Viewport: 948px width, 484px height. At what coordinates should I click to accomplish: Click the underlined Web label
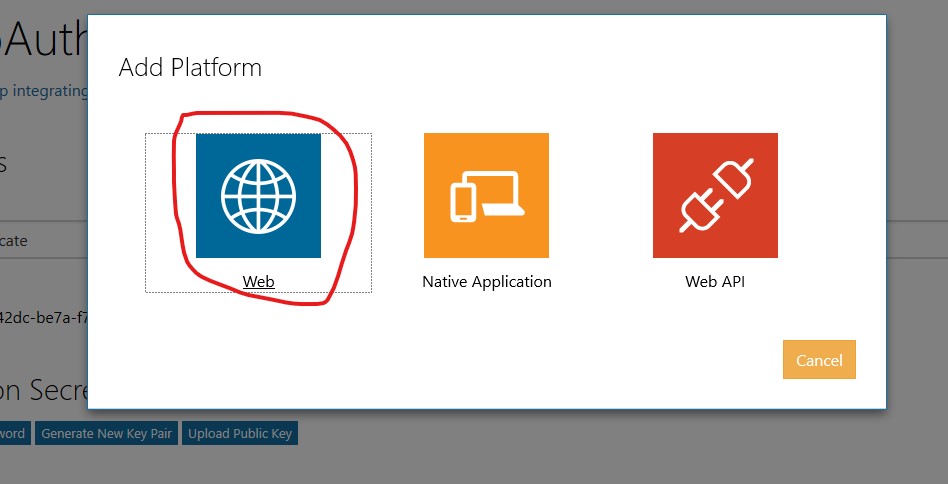pos(259,282)
